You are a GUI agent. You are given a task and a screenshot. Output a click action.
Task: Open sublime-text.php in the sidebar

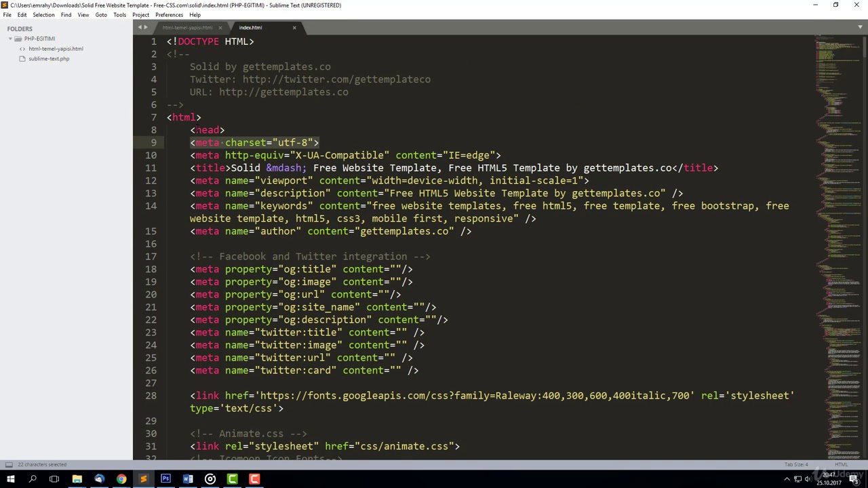(x=49, y=59)
